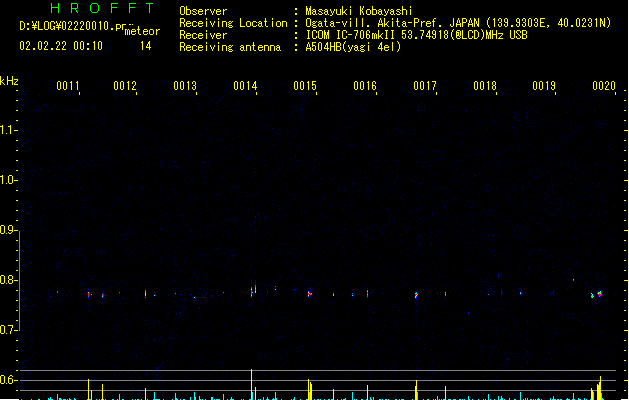The image size is (629, 400).
Task: Click the A504HB(yagi 4el) antenna text
Action: (353, 47)
